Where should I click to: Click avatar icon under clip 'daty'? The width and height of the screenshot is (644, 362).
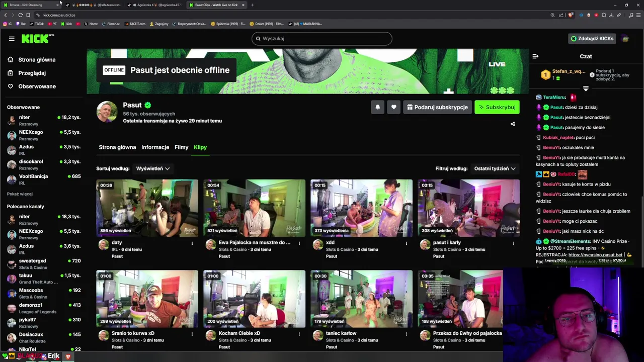[104, 244]
